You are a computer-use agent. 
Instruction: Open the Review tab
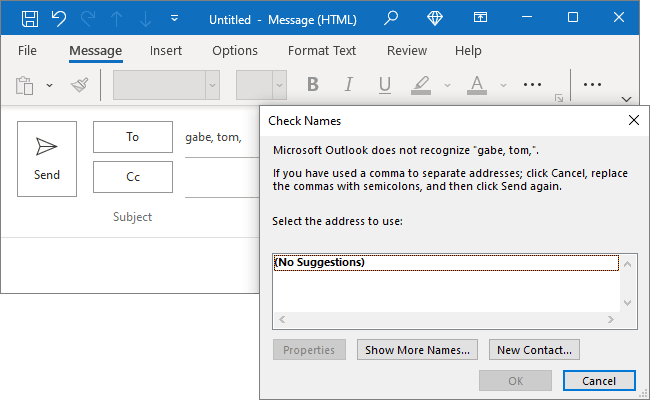(x=407, y=51)
